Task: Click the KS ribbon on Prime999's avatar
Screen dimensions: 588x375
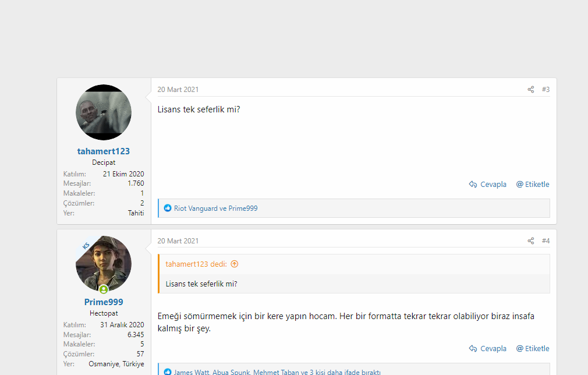Action: [x=86, y=246]
